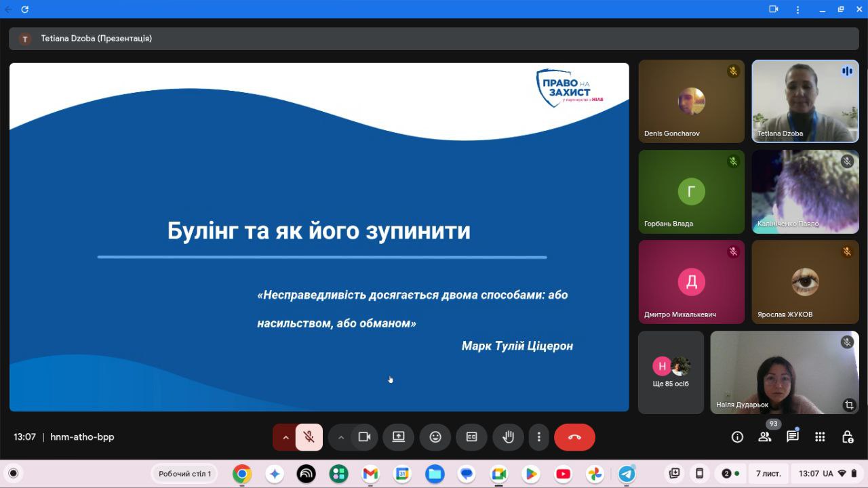Send a reaction with the emoji button

(435, 437)
